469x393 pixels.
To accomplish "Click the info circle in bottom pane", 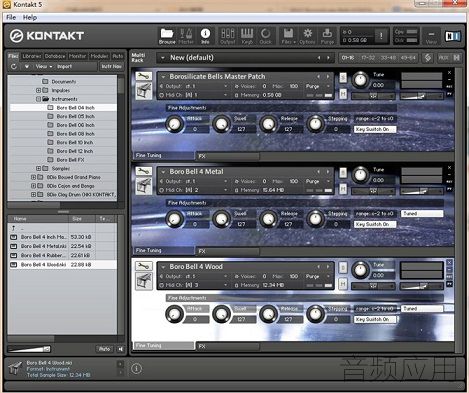I will 136,369.
